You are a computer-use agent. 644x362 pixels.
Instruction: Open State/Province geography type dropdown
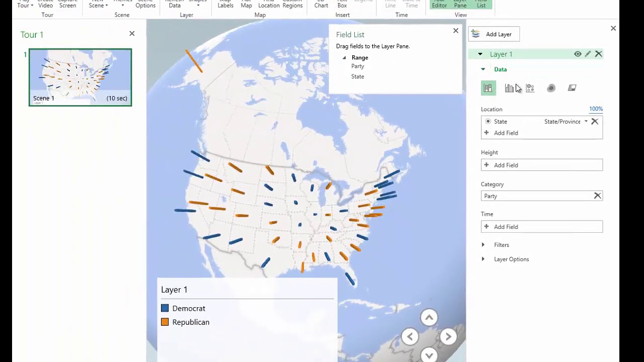[x=586, y=122]
